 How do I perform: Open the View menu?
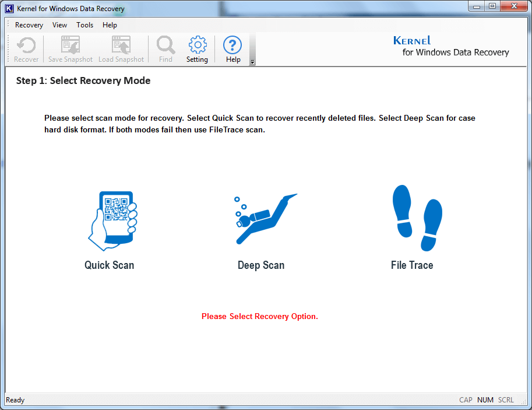[59, 25]
